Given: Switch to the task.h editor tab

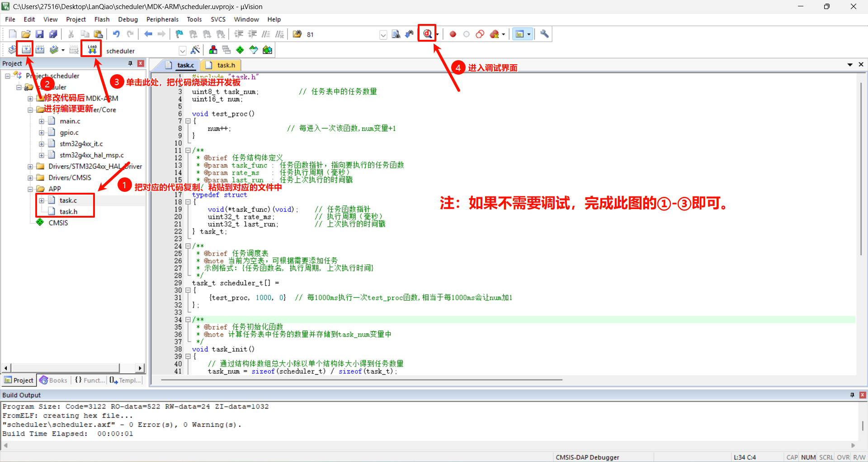Looking at the screenshot, I should (x=221, y=65).
